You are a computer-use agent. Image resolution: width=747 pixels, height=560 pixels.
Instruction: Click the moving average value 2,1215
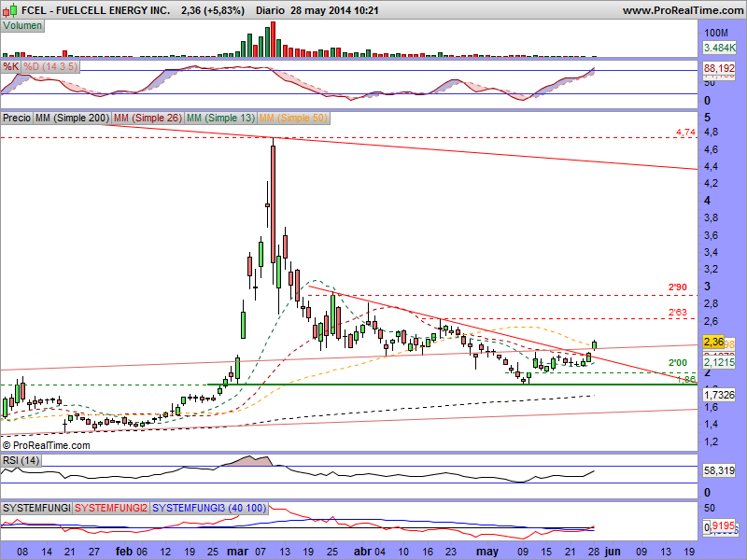(719, 362)
